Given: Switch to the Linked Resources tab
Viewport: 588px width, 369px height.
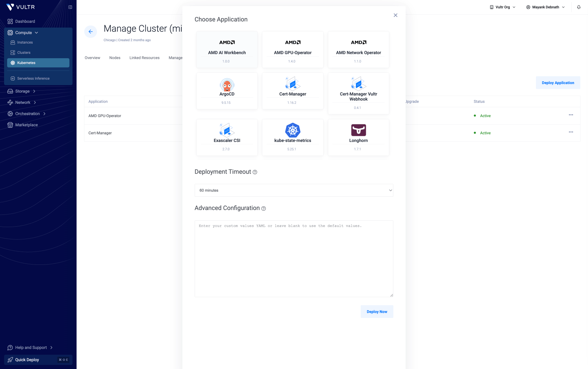Looking at the screenshot, I should 145,58.
